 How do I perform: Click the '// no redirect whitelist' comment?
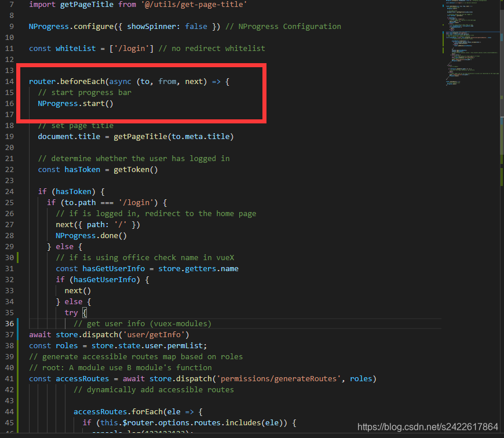[212, 49]
